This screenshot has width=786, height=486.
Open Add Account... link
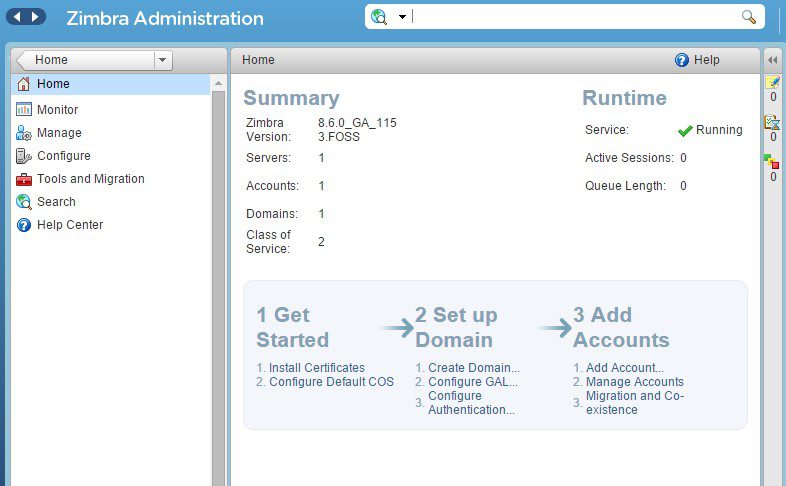coord(625,368)
